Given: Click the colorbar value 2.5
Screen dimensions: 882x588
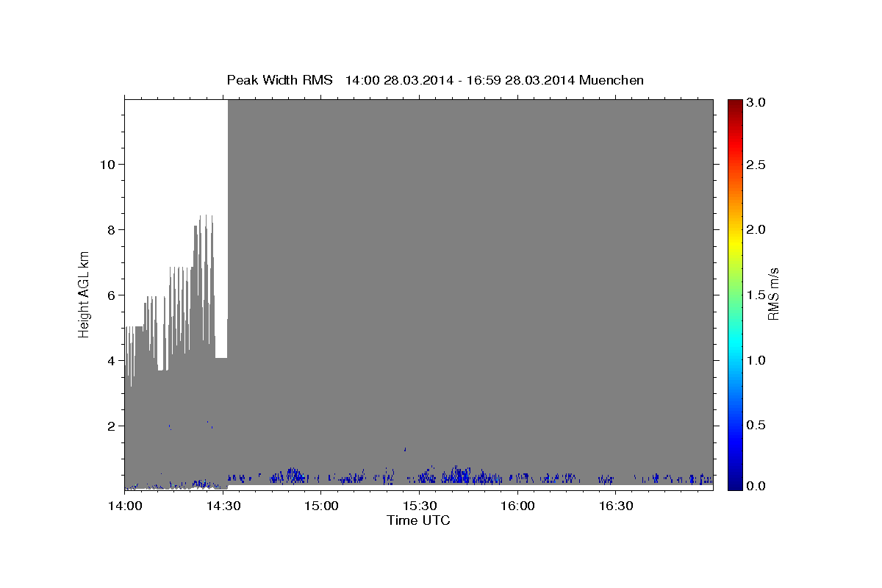Looking at the screenshot, I should pyautogui.click(x=756, y=165).
